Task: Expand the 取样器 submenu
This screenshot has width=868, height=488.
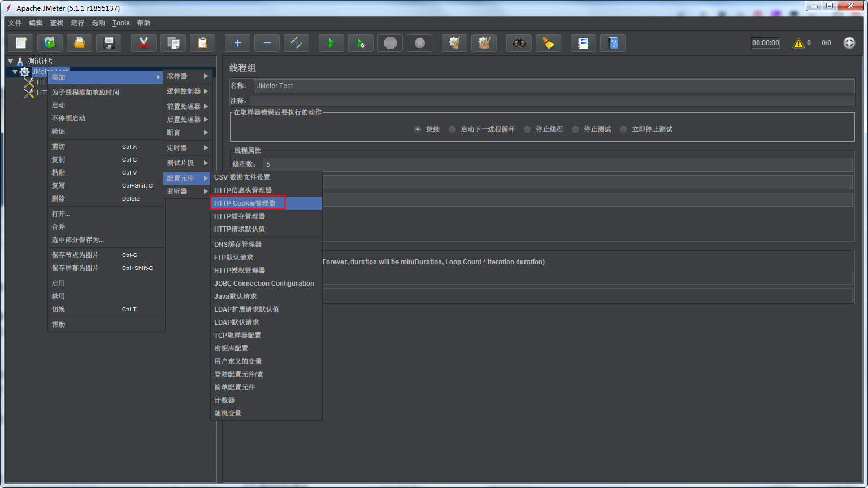Action: (x=188, y=76)
